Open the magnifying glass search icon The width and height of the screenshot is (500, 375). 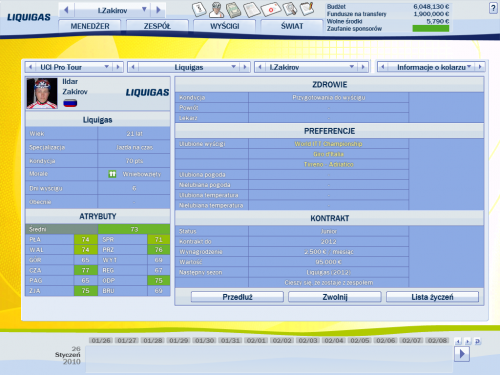click(x=290, y=9)
